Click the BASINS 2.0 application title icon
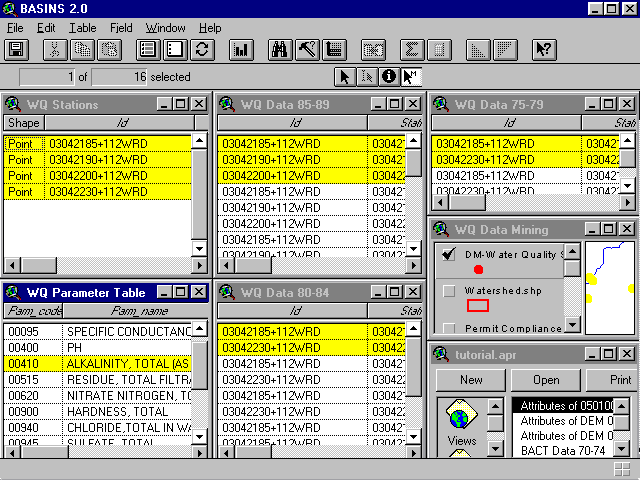 click(10, 9)
